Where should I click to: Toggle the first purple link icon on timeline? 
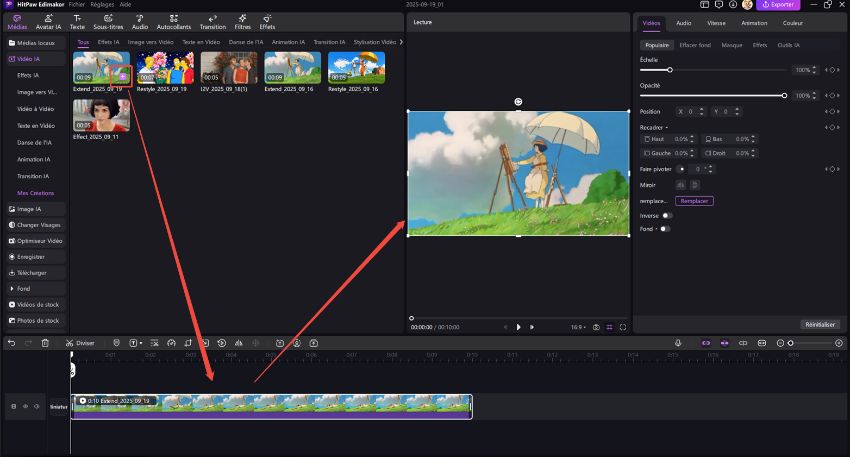[x=706, y=343]
